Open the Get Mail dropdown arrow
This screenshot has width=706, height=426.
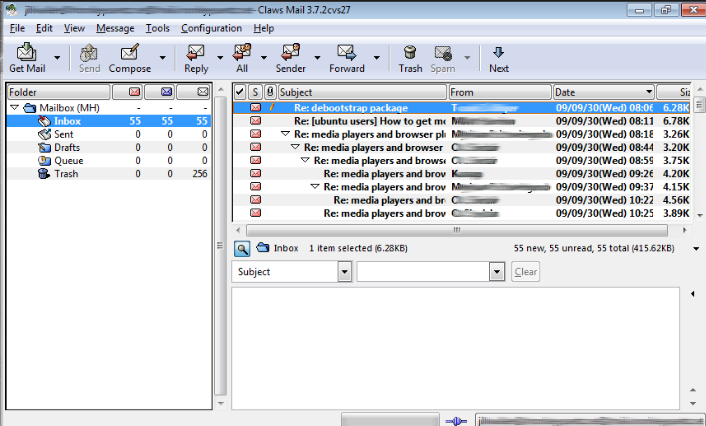click(x=57, y=58)
